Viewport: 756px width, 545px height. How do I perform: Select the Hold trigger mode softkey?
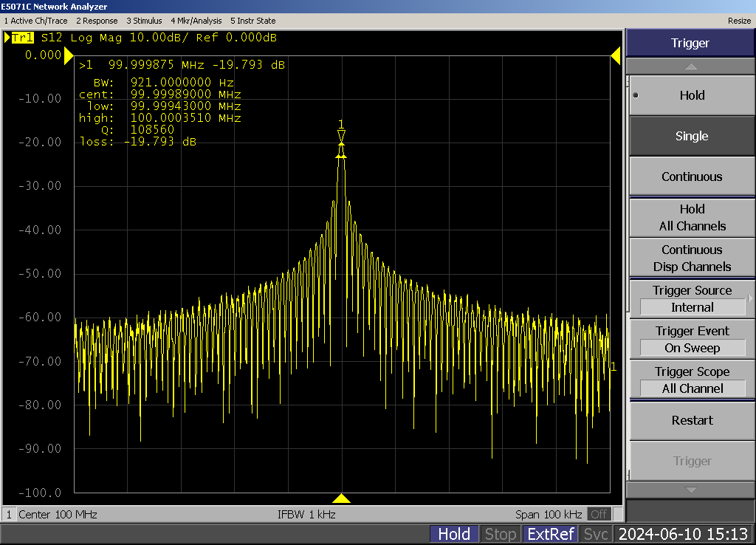[691, 95]
